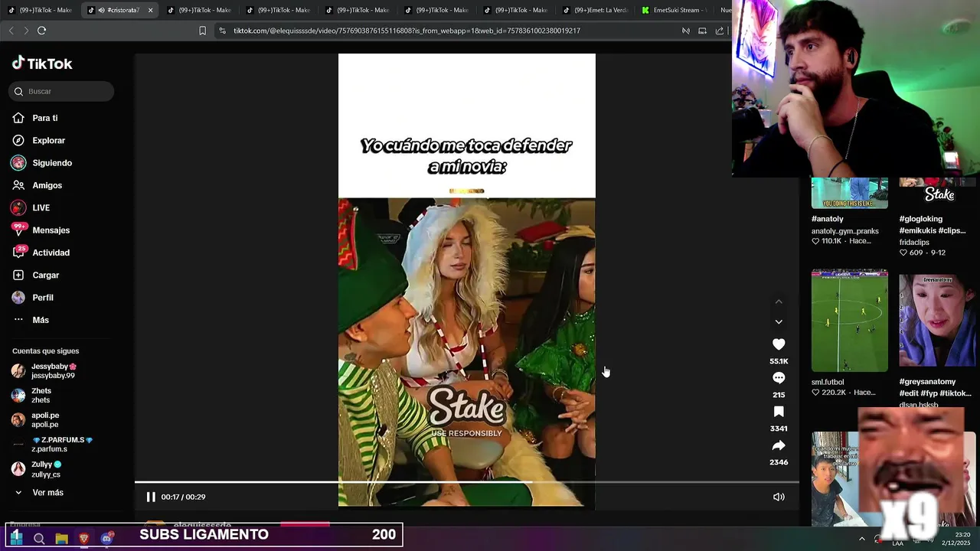980x551 pixels.
Task: Open Discord from taskbar
Action: [x=106, y=539]
